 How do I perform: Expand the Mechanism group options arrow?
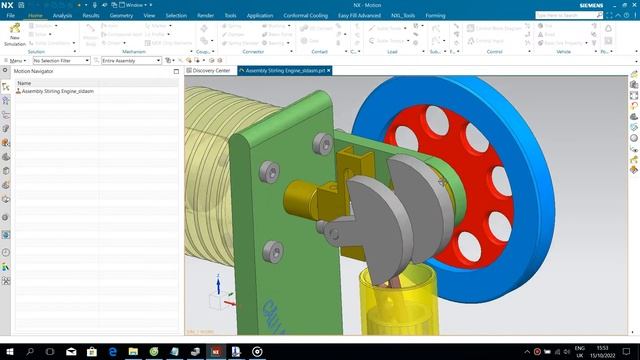coord(191,51)
